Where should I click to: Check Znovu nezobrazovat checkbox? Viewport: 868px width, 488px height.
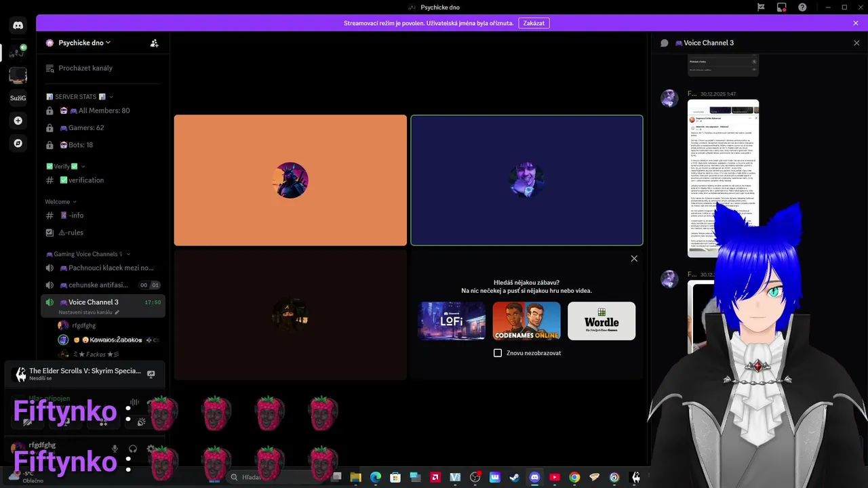(498, 353)
